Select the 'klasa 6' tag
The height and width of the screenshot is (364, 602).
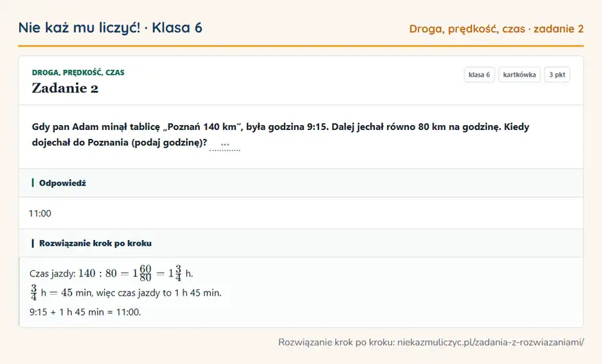(x=479, y=75)
